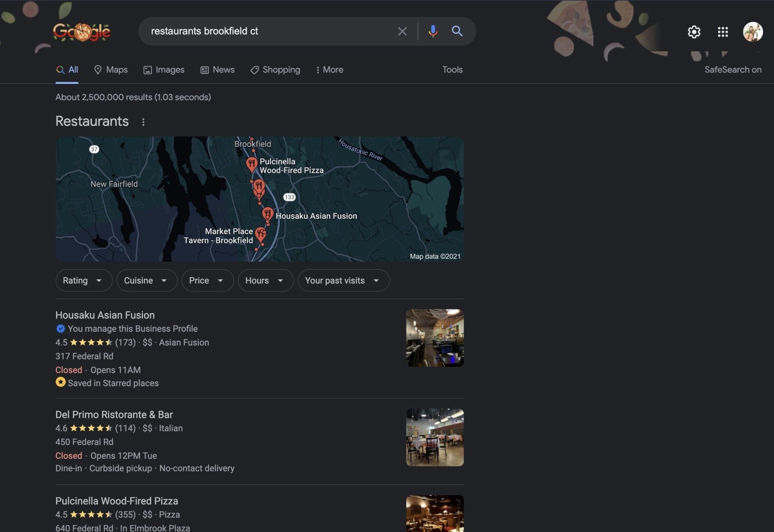
Task: Clear the search query with X
Action: 402,31
